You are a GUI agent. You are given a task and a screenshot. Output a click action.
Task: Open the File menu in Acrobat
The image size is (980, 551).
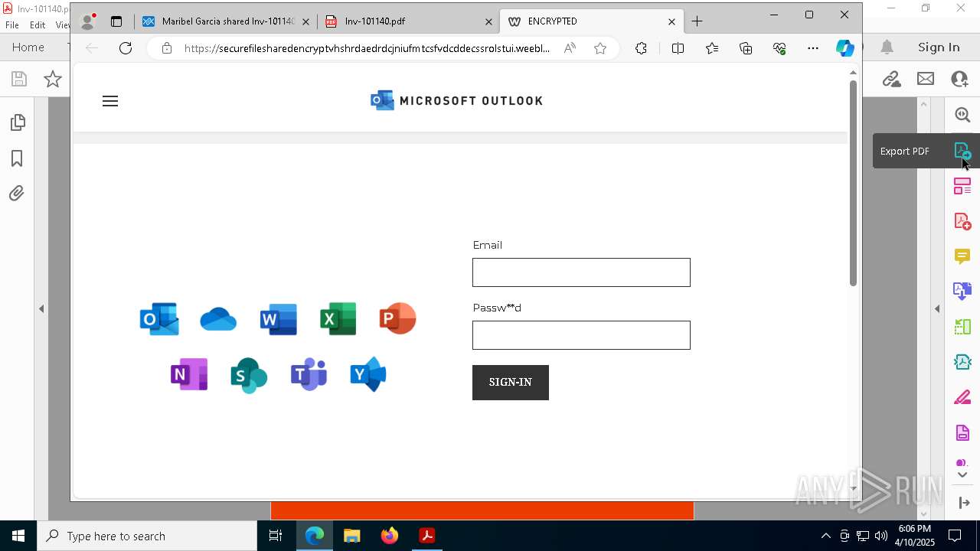pyautogui.click(x=12, y=24)
